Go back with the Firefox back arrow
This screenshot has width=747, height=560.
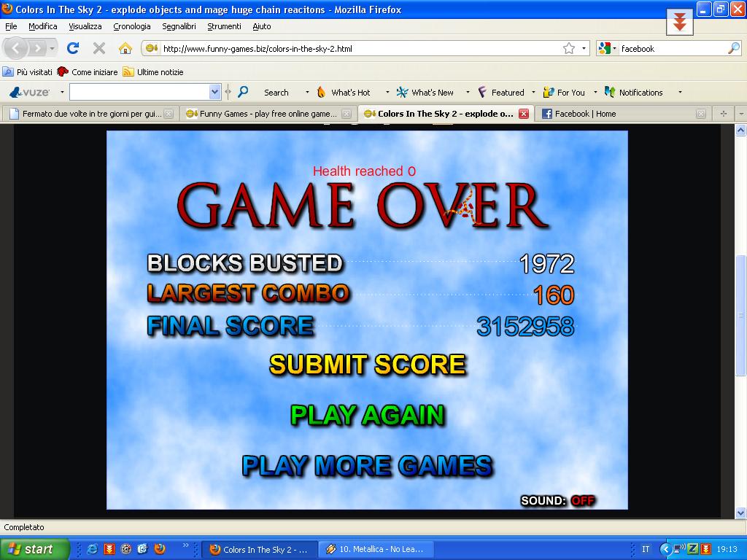click(16, 48)
